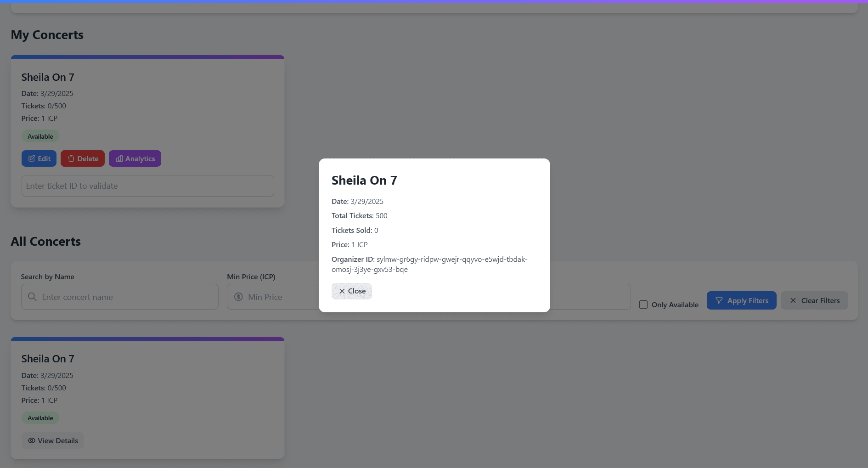This screenshot has height=468, width=868.
Task: Edit the Sheila On 7 concert
Action: point(39,158)
